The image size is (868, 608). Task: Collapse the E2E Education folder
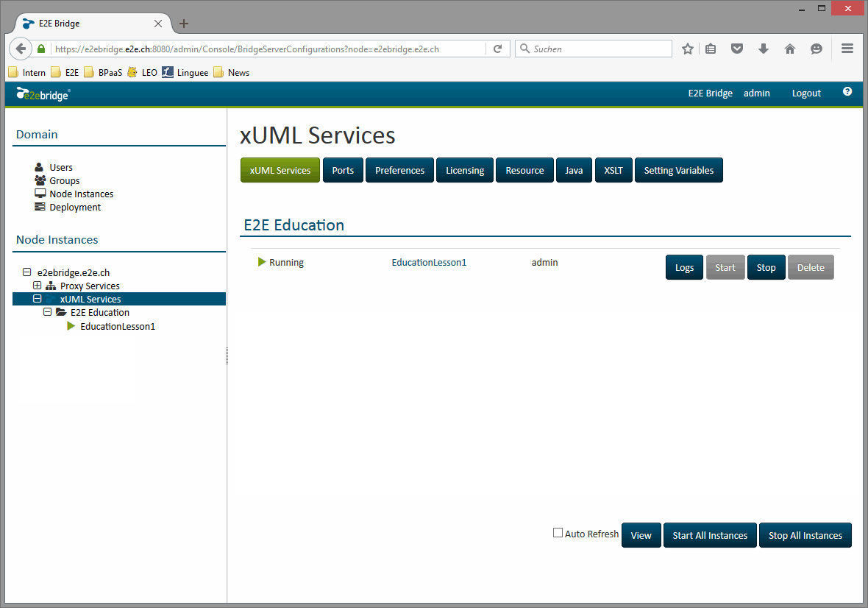(47, 312)
